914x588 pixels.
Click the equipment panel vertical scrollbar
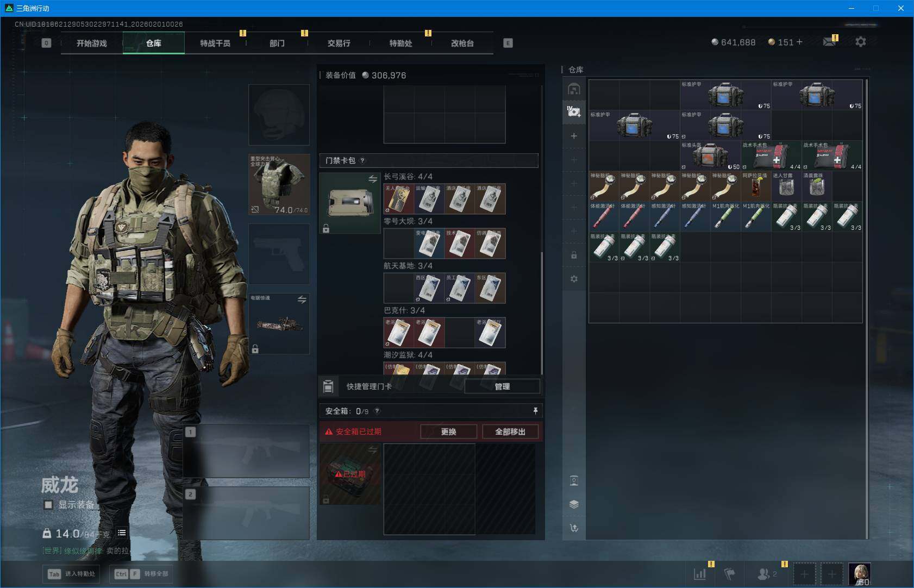pos(542,312)
